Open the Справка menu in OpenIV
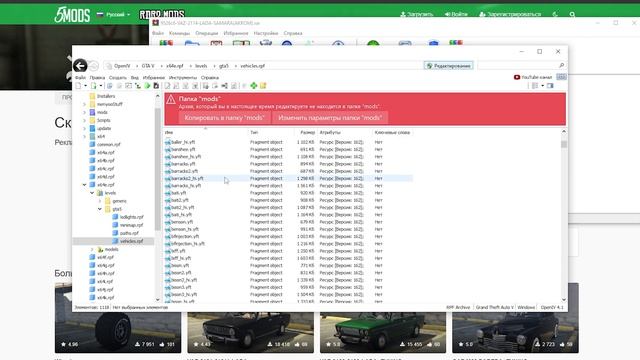 (x=210, y=78)
